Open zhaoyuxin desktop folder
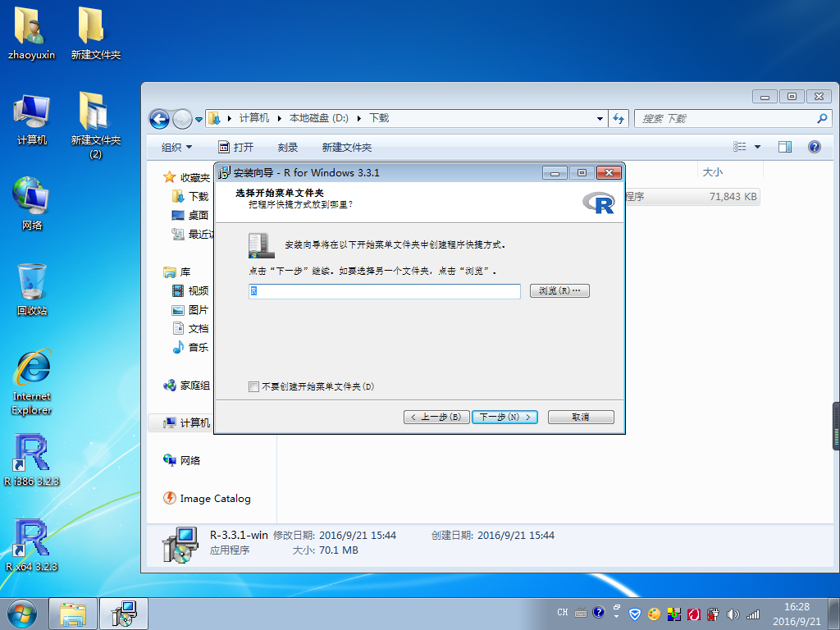This screenshot has width=840, height=630. tap(32, 32)
